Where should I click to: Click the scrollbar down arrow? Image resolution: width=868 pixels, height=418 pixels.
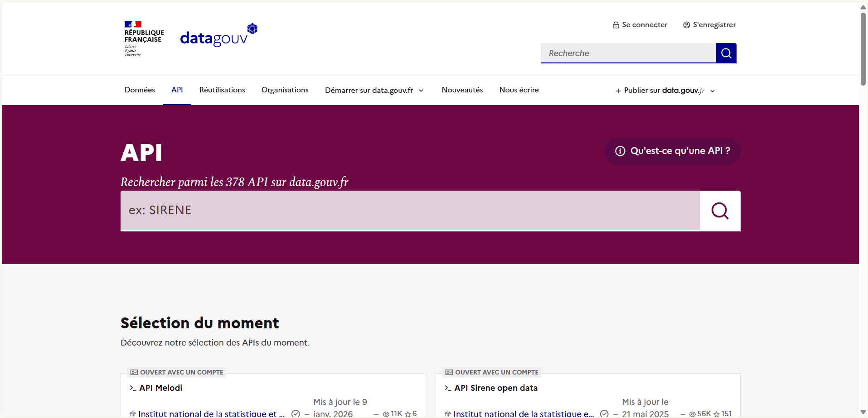click(863, 413)
